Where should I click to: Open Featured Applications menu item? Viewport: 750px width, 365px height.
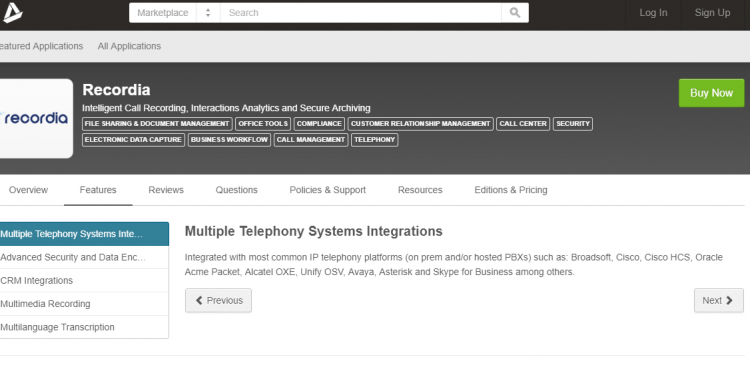click(41, 46)
